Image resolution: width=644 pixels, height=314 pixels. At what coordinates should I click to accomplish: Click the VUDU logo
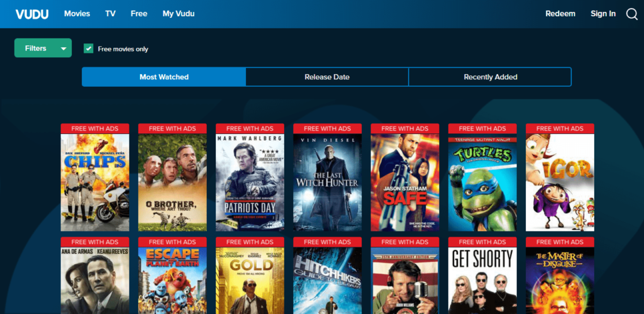tap(32, 14)
